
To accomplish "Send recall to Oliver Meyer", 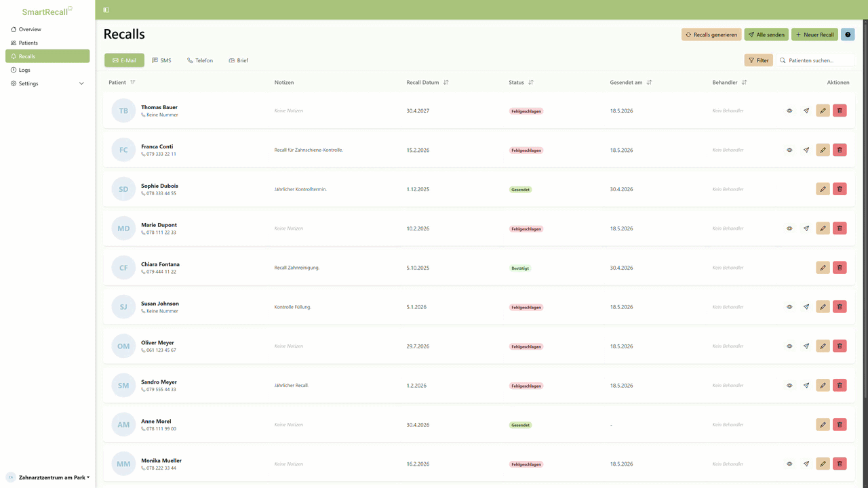I will (x=806, y=346).
